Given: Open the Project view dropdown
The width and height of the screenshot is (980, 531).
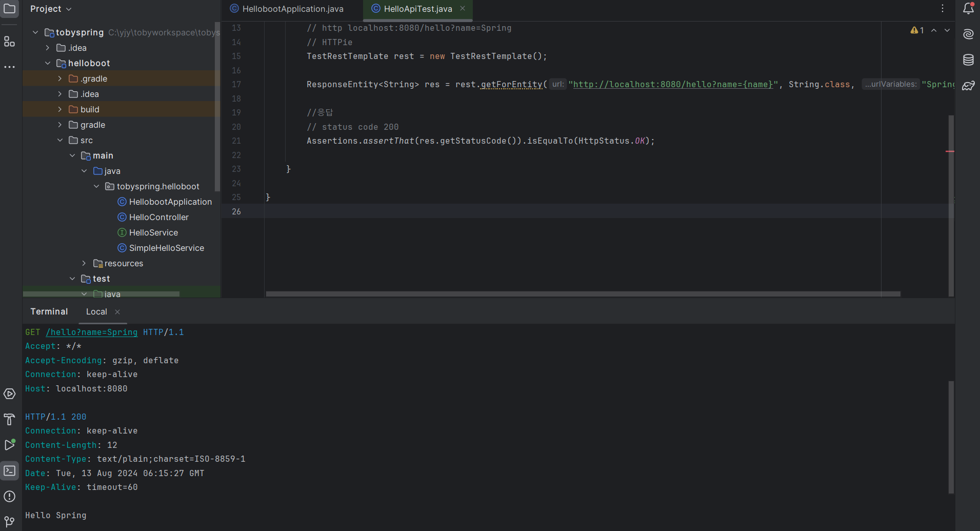Looking at the screenshot, I should pos(51,9).
